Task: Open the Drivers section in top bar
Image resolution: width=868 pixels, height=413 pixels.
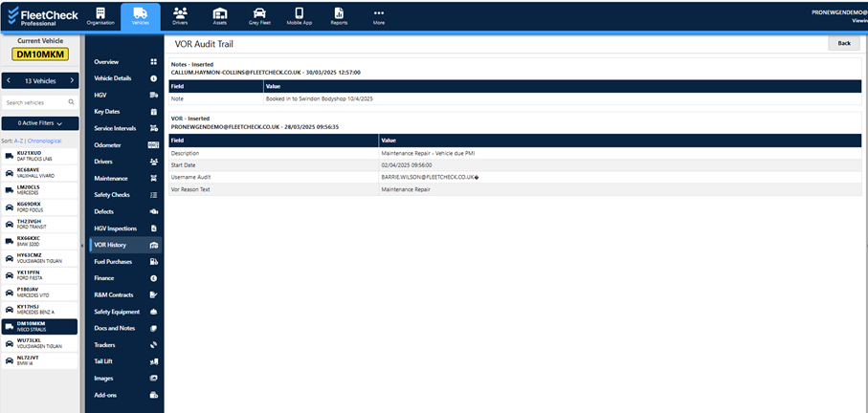Action: tap(180, 15)
